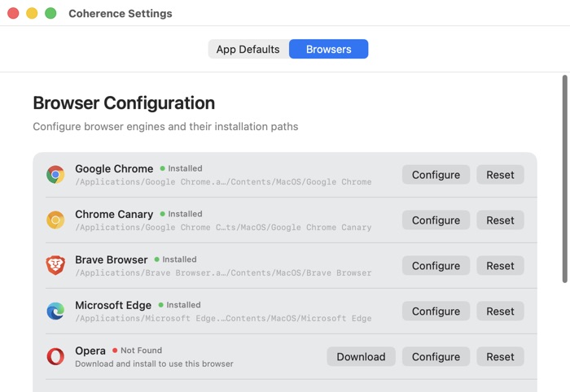
Task: Maximize the window with the green button
Action: click(x=50, y=14)
